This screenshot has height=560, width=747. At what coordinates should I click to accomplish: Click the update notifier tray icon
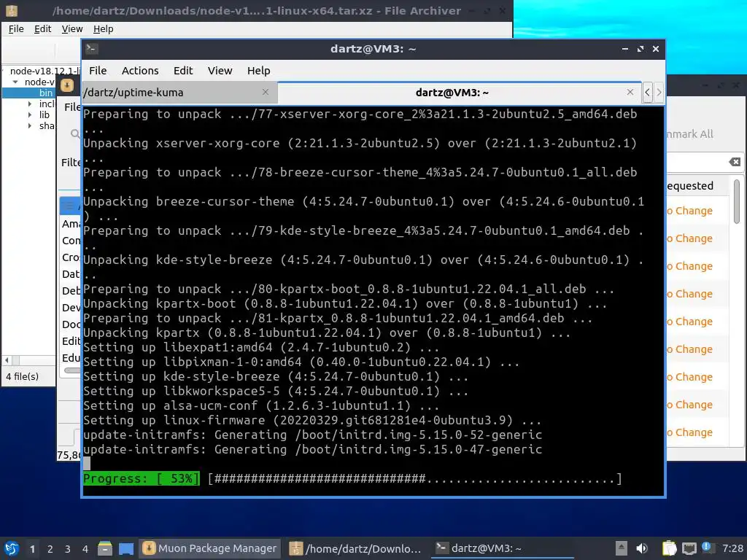tap(708, 548)
